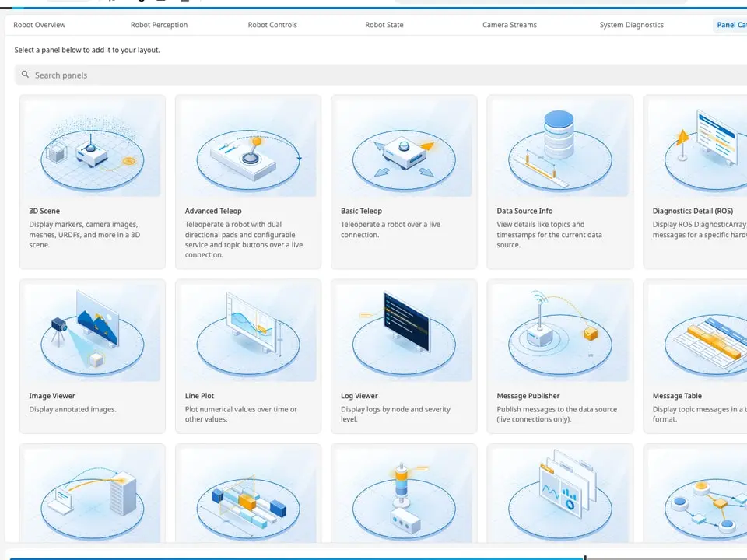
Task: Switch to the Robot Overview tab
Action: coord(40,25)
